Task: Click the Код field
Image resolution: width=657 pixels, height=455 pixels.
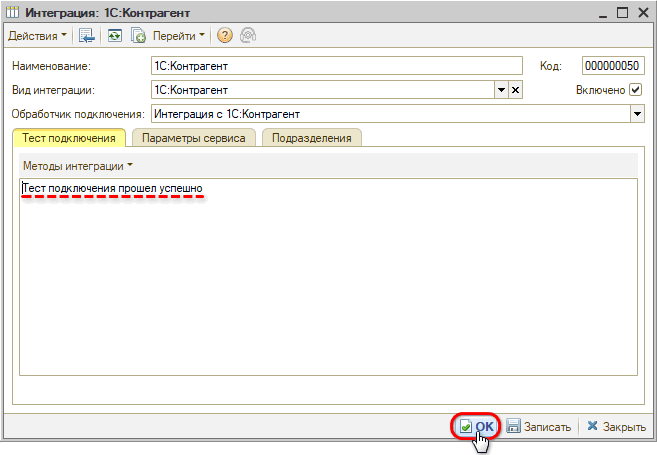Action: click(x=612, y=66)
